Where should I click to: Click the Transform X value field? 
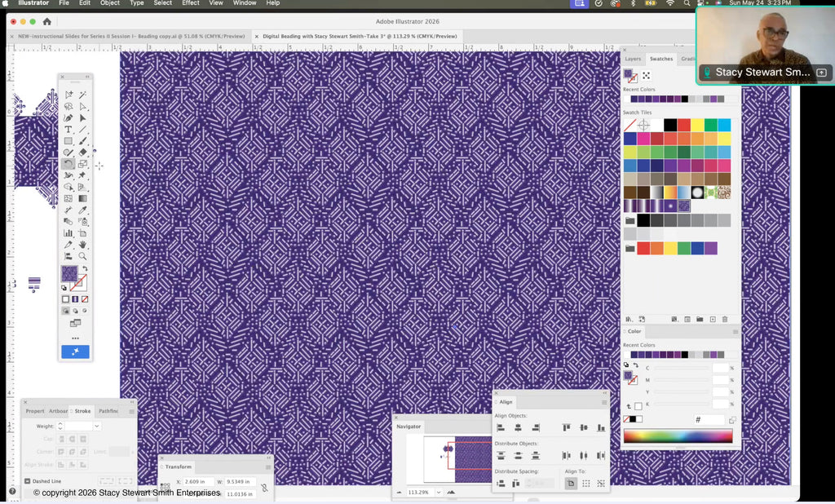pyautogui.click(x=197, y=482)
